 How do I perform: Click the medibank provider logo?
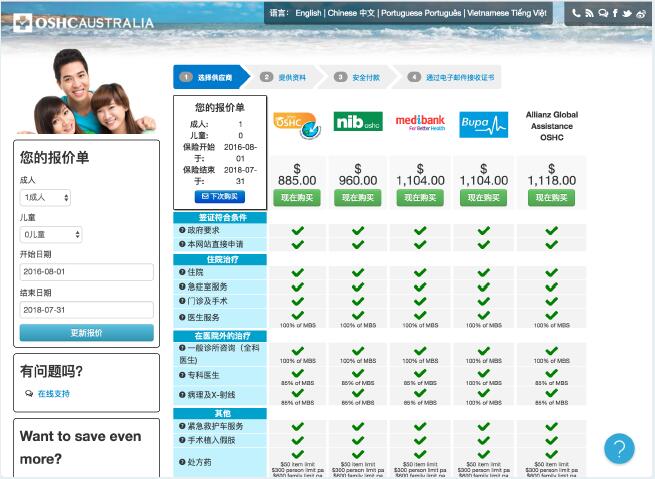(420, 122)
